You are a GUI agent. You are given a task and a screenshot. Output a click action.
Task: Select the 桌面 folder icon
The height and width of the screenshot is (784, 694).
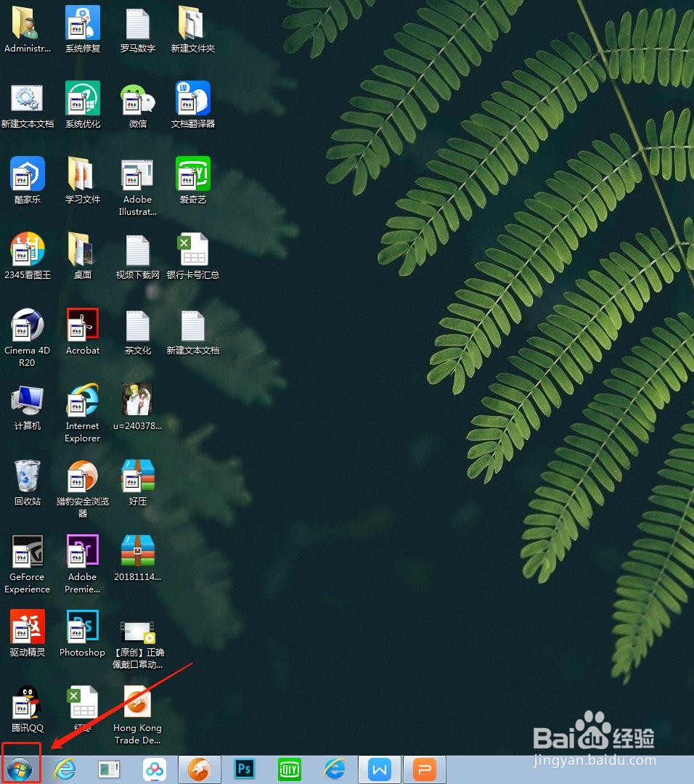coord(83,256)
